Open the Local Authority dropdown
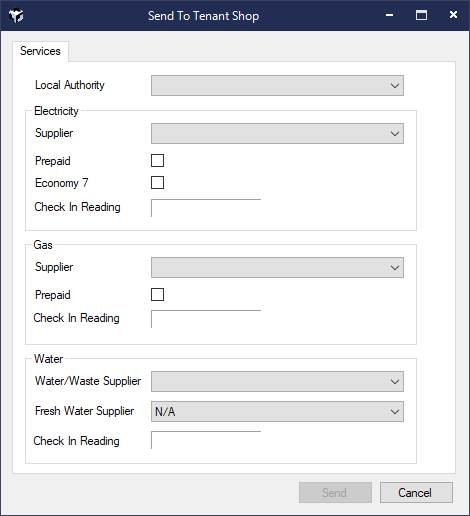Image resolution: width=470 pixels, height=516 pixels. pos(277,86)
